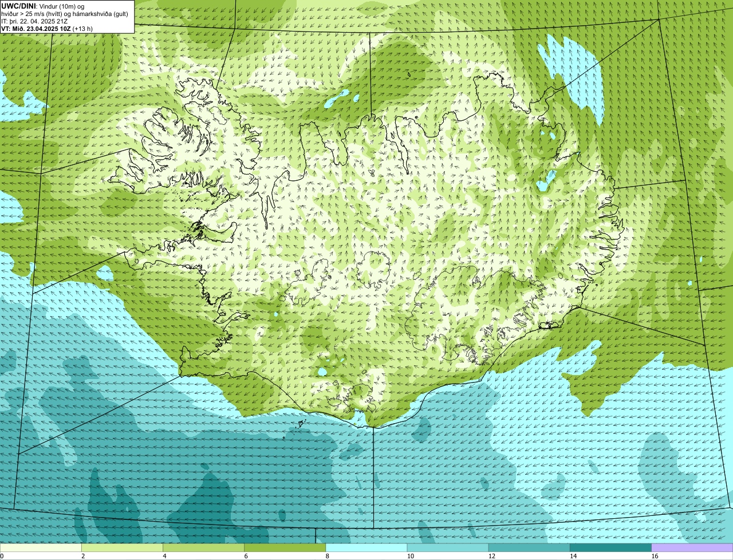Click the legend label "8"

click(328, 556)
